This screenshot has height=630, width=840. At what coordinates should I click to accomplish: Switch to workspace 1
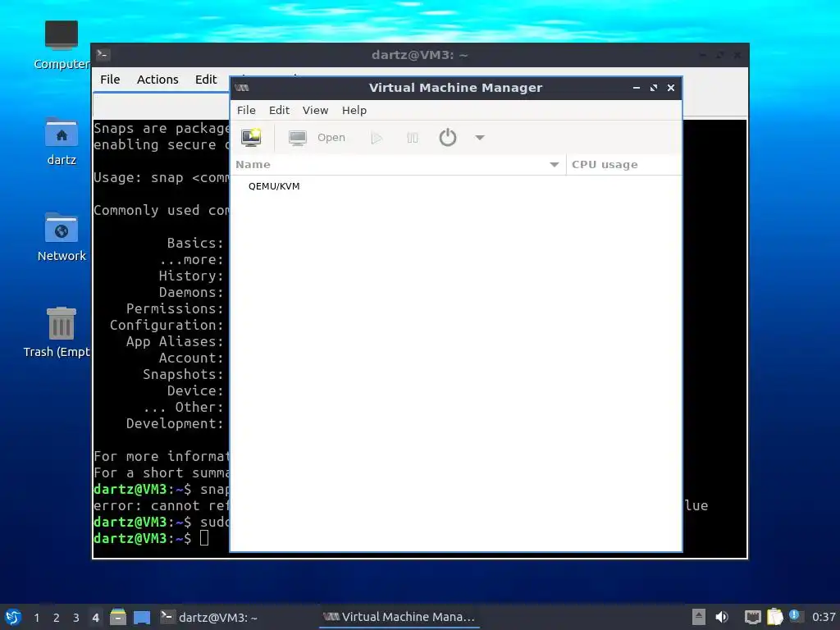tap(36, 618)
